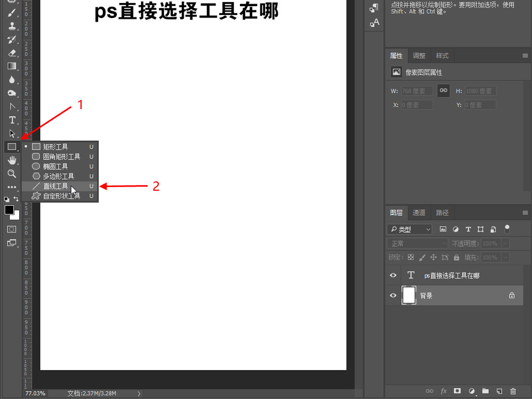
Task: Select the Eraser tool
Action: click(12, 53)
